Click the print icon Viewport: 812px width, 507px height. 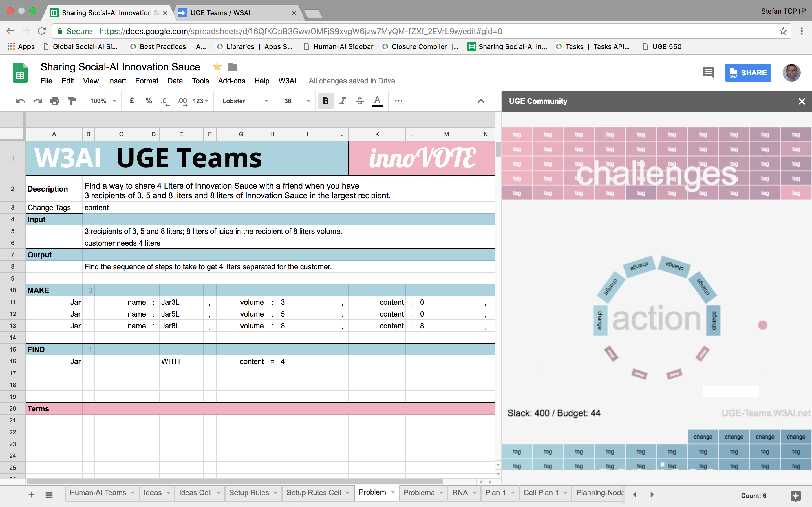(54, 101)
